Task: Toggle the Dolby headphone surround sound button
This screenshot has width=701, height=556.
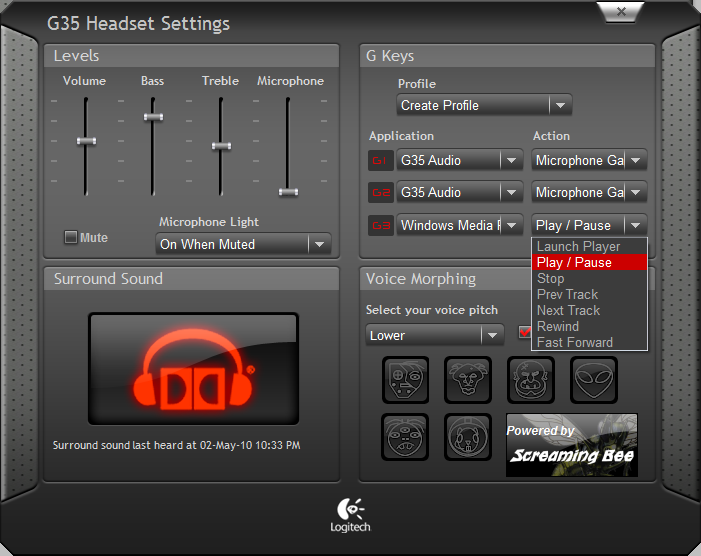Action: tap(194, 369)
